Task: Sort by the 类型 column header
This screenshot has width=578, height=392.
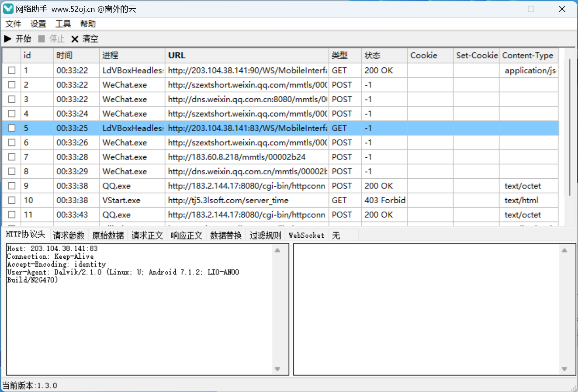Action: (x=345, y=56)
